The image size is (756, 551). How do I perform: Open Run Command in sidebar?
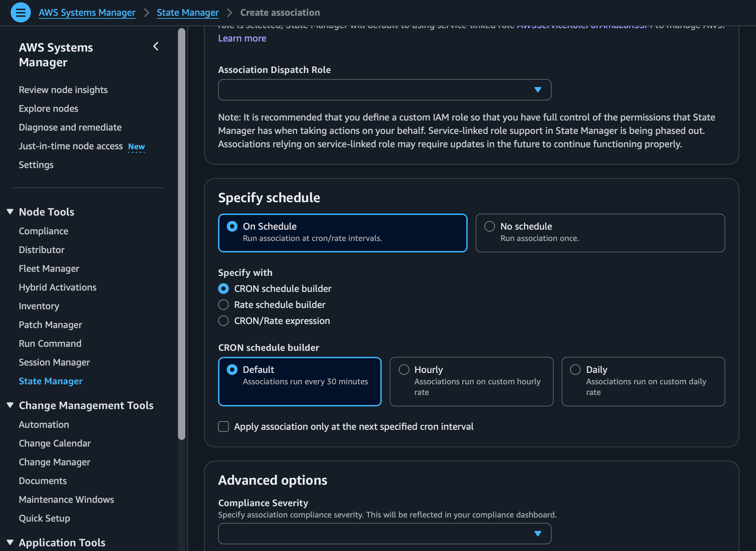tap(50, 343)
